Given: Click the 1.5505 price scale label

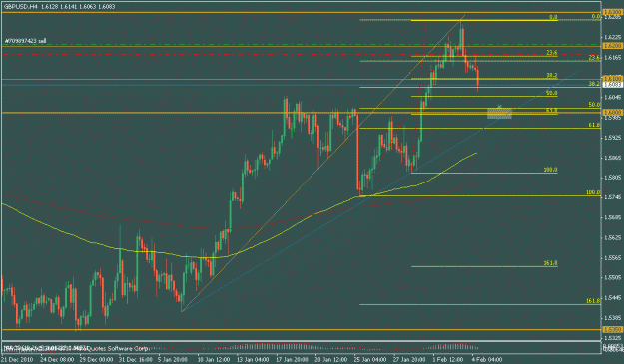Looking at the screenshot, I should pyautogui.click(x=612, y=278).
